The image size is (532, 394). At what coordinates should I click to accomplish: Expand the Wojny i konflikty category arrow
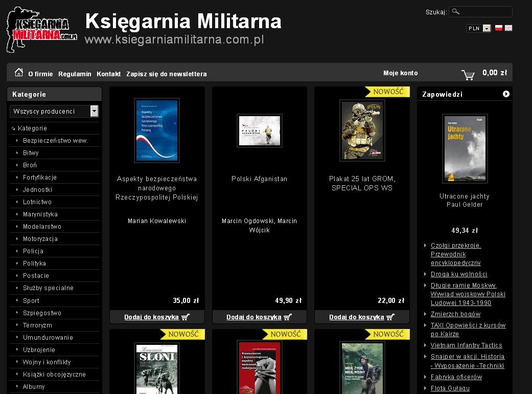pyautogui.click(x=17, y=362)
